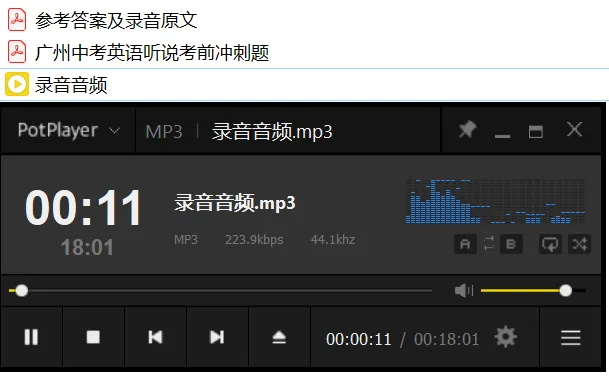Viewport: 609px width, 377px height.
Task: Stop playback with the stop button
Action: click(93, 337)
